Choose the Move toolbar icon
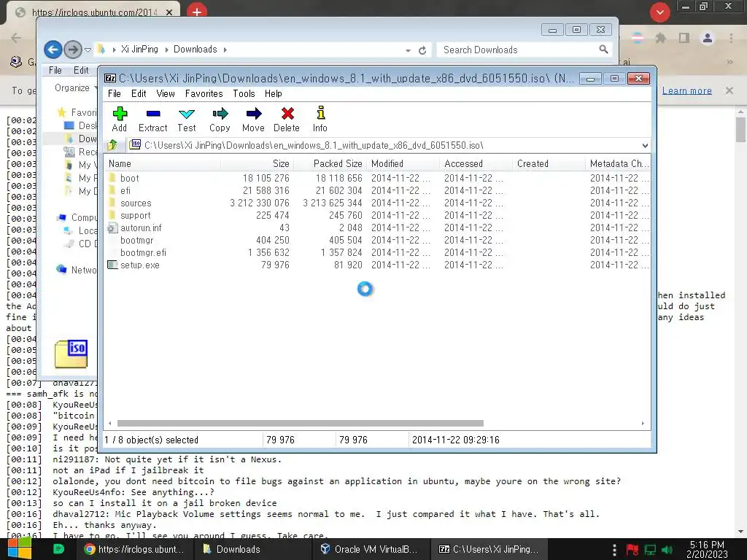The height and width of the screenshot is (560, 747). click(x=253, y=119)
